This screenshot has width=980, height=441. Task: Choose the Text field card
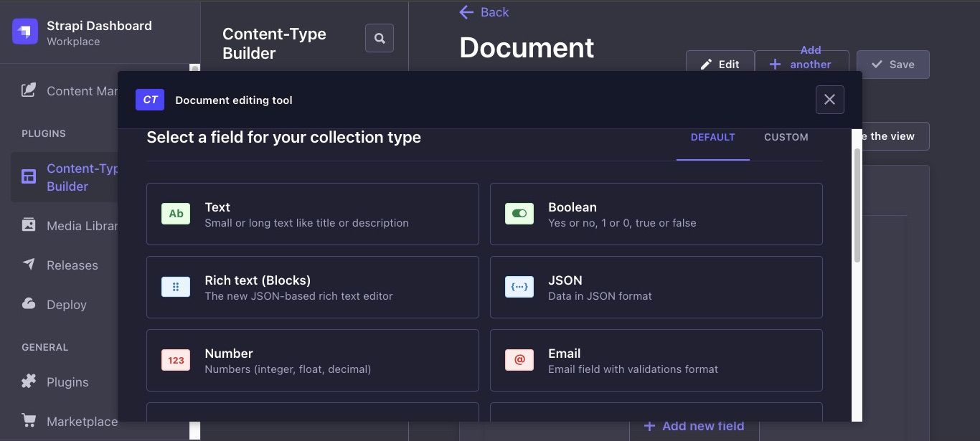(313, 214)
